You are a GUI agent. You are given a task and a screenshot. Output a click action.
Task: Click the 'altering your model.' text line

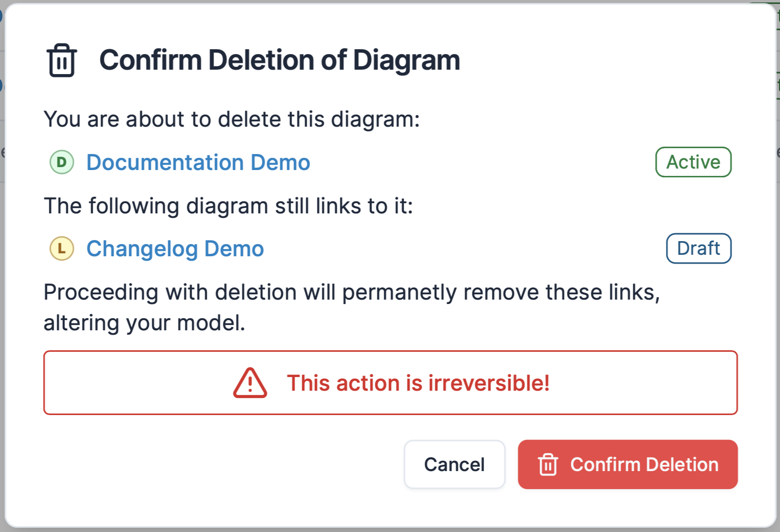coord(144,323)
